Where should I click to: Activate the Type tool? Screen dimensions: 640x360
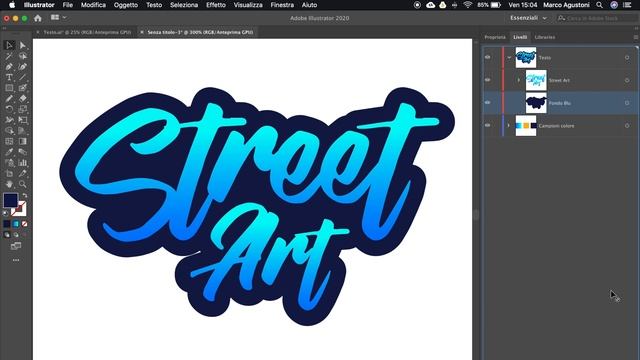click(x=9, y=77)
